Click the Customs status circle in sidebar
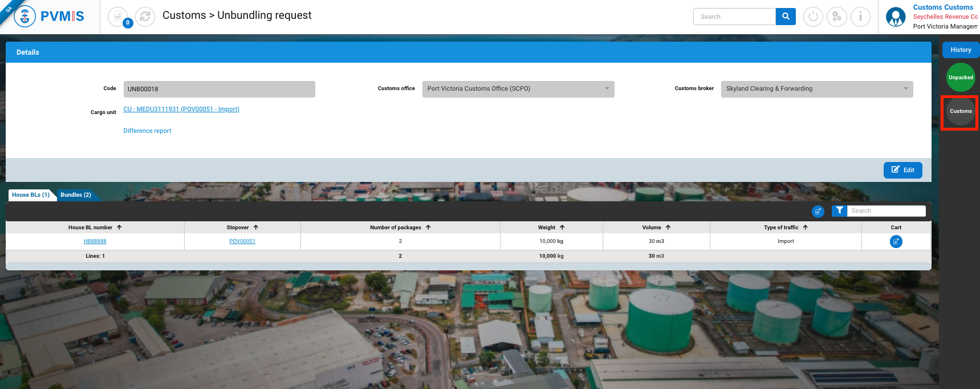The width and height of the screenshot is (980, 389). (961, 112)
